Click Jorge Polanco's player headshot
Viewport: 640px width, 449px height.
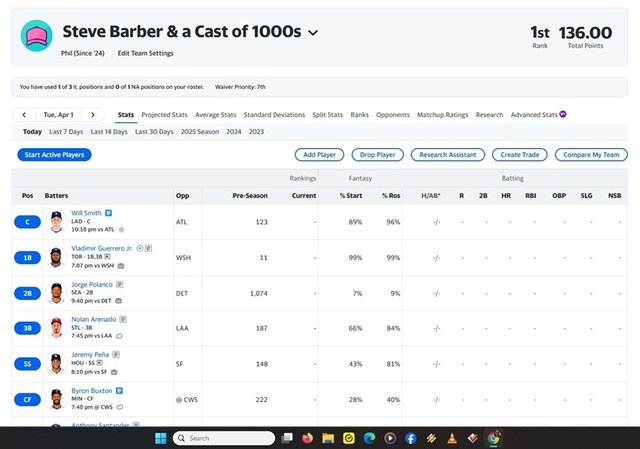[x=56, y=293]
